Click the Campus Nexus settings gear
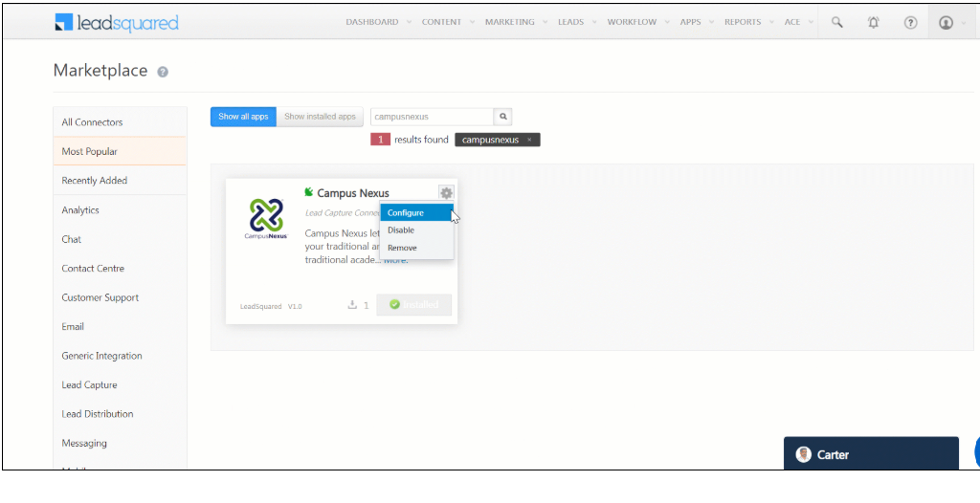 [446, 193]
